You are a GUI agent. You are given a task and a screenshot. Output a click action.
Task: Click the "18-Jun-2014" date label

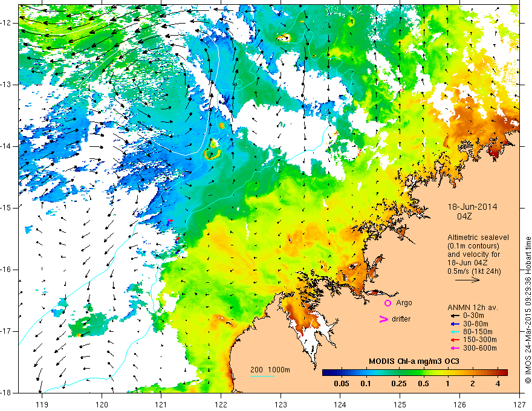pos(472,207)
